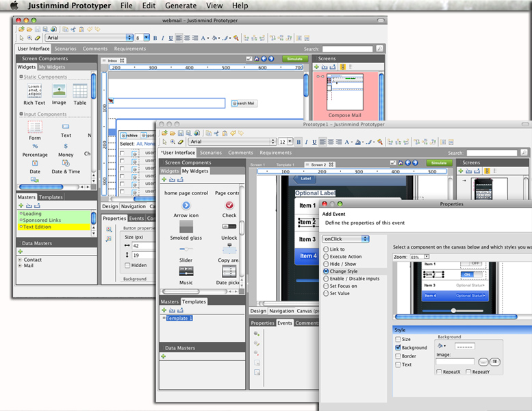Select the Rich Text widget
Viewport: 532px width, 411px height.
pos(34,90)
